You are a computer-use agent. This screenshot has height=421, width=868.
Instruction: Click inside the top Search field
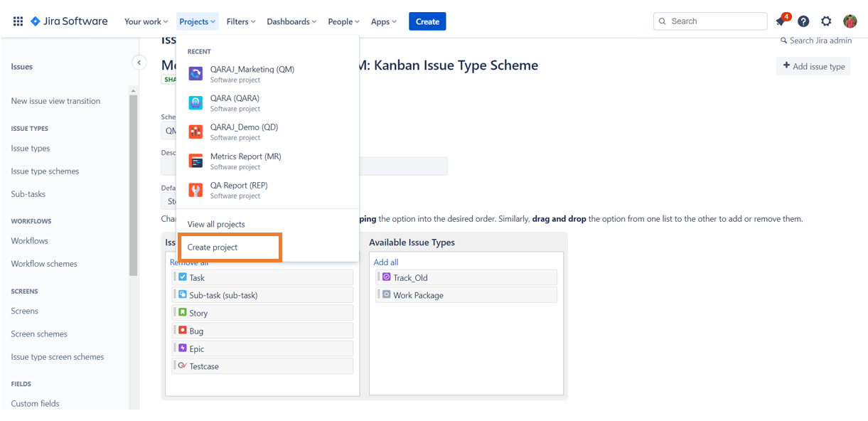(x=710, y=21)
